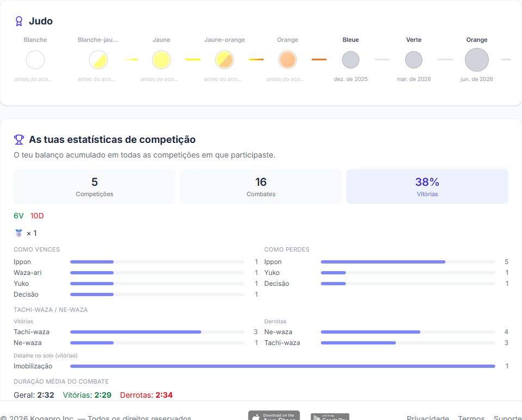The height and width of the screenshot is (420, 522).
Task: Click the 'jun. de 2026' date label
Action: point(477,79)
